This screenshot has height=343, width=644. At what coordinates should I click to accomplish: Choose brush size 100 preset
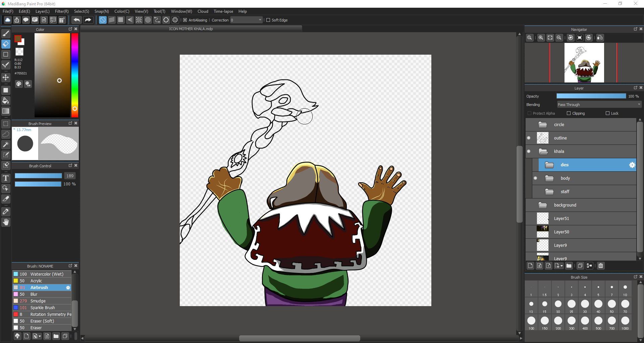(531, 322)
